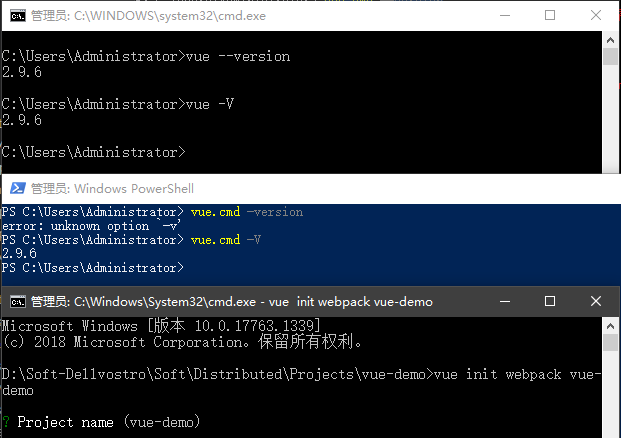Click the Project name (vue-demo) prompt line
This screenshot has width=621, height=438.
(101, 422)
